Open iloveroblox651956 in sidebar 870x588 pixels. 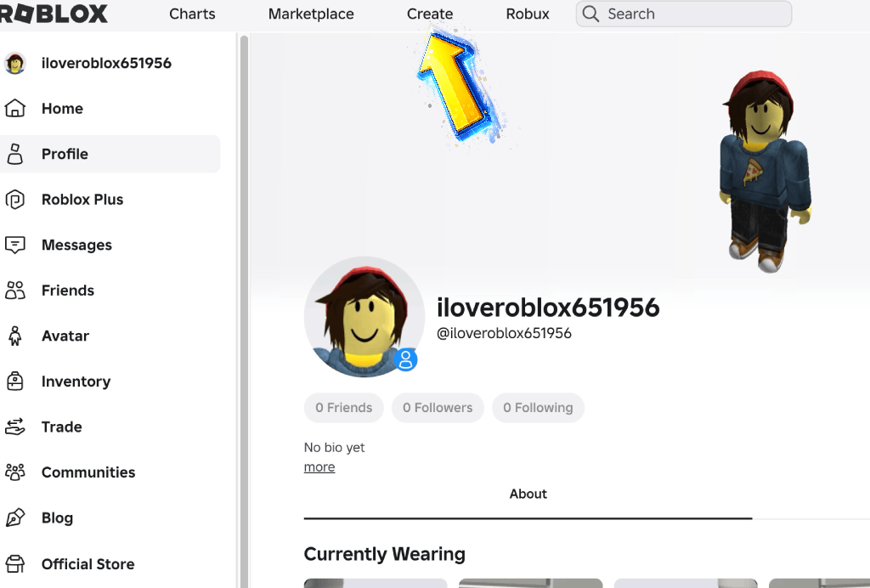[106, 63]
